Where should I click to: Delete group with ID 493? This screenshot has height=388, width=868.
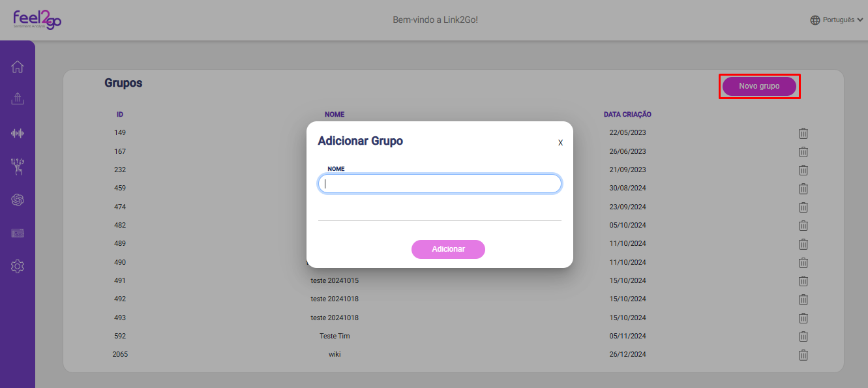803,318
